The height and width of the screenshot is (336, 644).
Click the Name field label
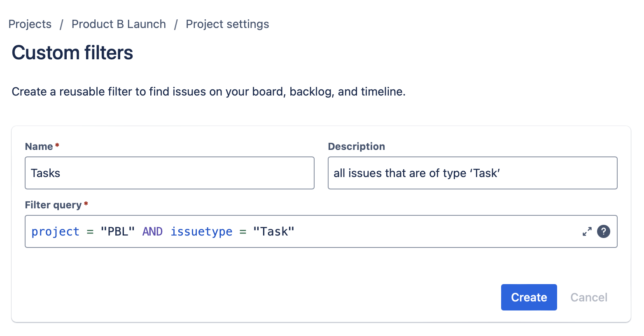pos(39,147)
